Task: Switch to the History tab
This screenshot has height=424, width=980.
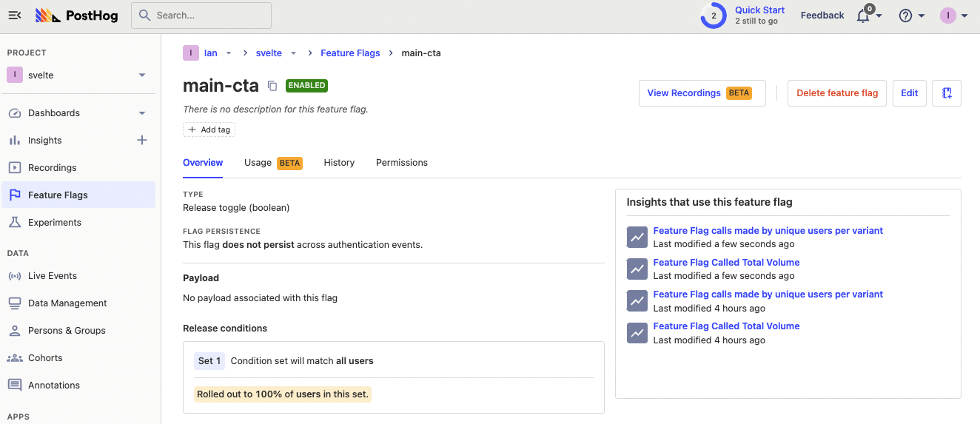Action: [339, 163]
